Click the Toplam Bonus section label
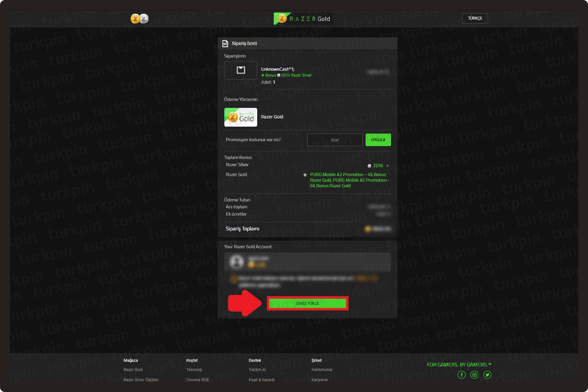This screenshot has width=588, height=392. [x=238, y=157]
